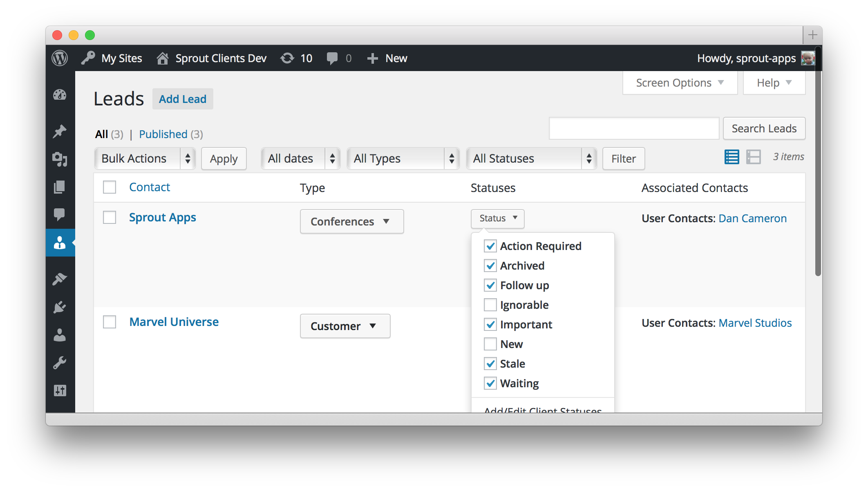Click the Add Lead button
Viewport: 868px width, 491px height.
point(183,99)
